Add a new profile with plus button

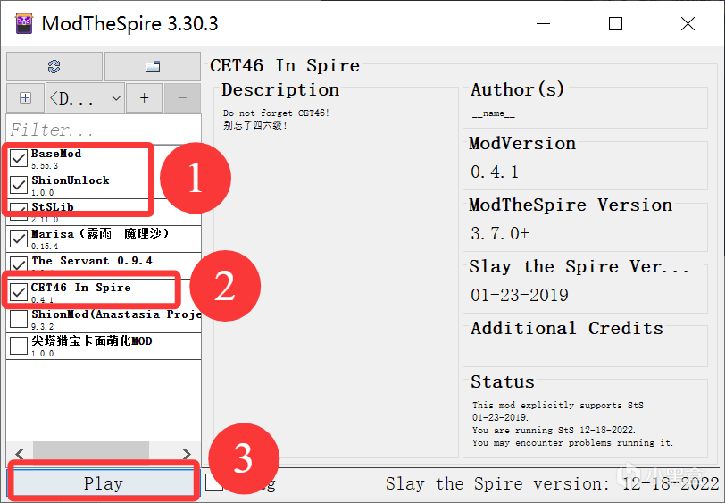144,98
